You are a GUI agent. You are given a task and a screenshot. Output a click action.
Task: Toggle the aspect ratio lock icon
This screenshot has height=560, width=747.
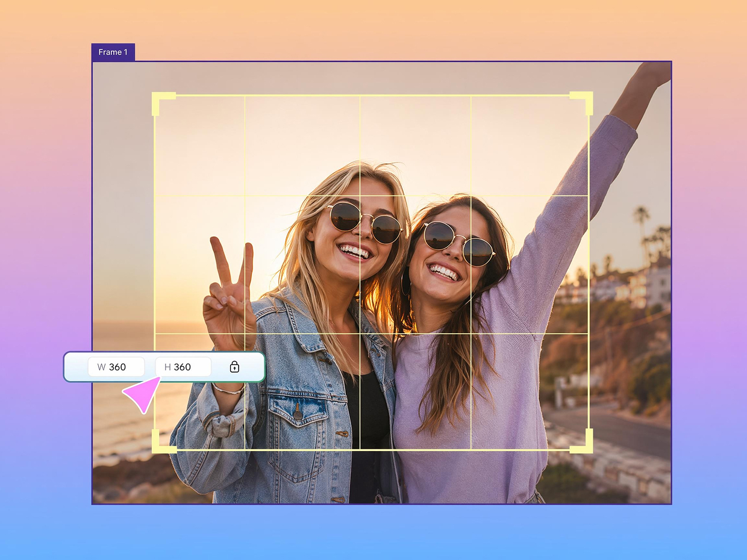[234, 367]
